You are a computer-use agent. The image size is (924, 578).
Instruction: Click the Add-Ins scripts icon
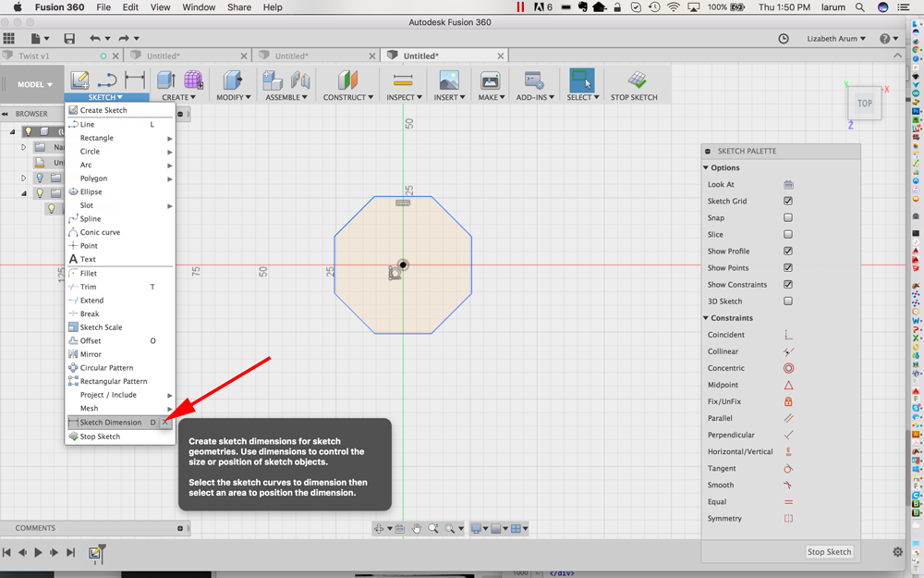coord(534,80)
